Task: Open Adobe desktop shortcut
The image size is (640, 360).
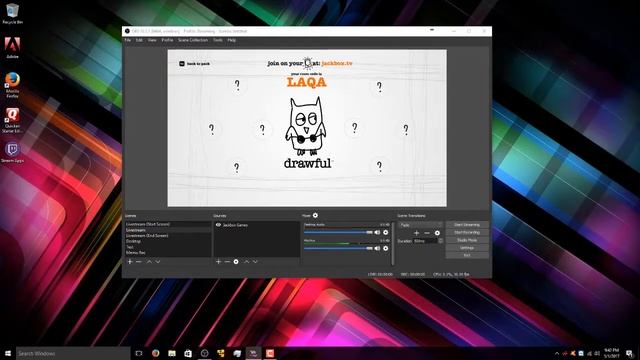Action: 12,47
